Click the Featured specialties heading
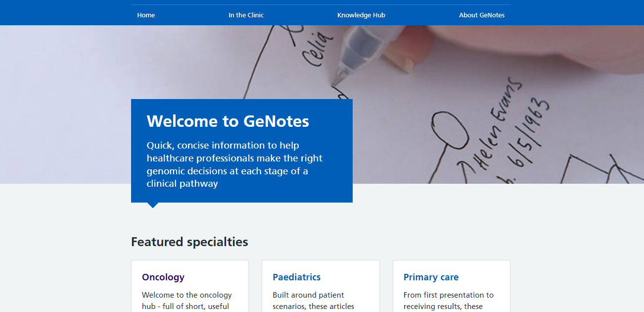The image size is (644, 312). 189,242
